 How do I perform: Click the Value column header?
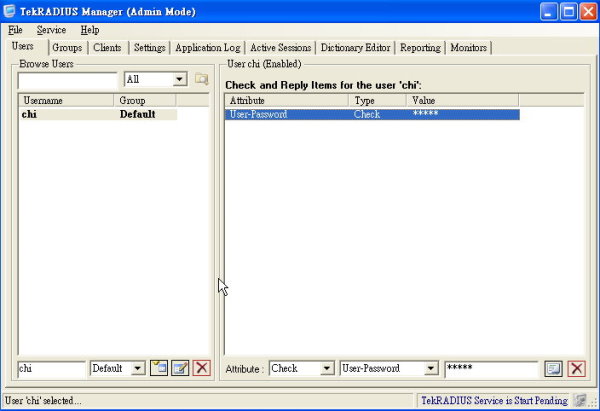coord(463,101)
